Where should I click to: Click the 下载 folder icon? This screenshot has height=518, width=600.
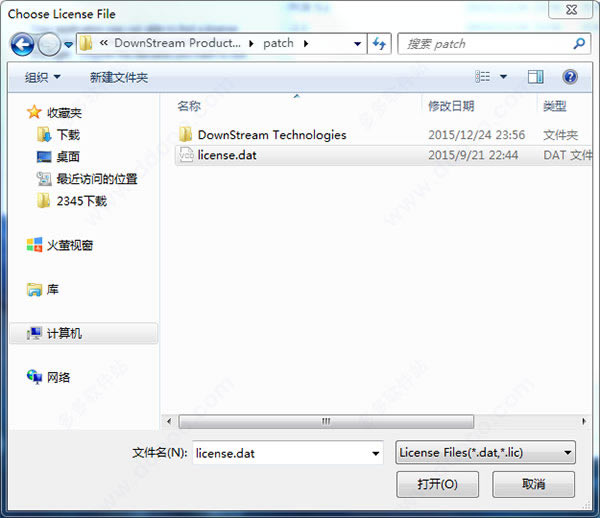[x=44, y=134]
